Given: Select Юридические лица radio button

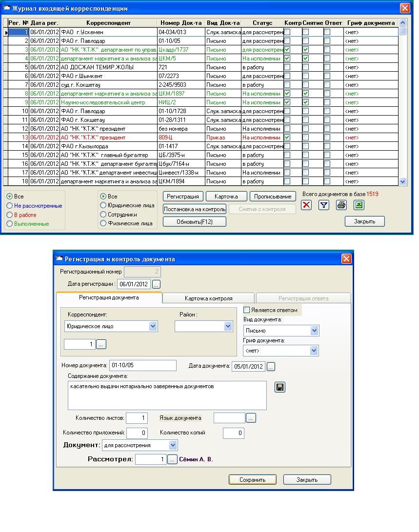Looking at the screenshot, I should coord(103,205).
